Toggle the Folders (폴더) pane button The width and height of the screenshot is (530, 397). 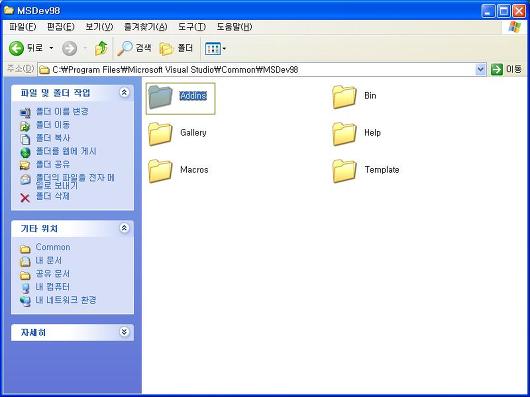[x=176, y=48]
